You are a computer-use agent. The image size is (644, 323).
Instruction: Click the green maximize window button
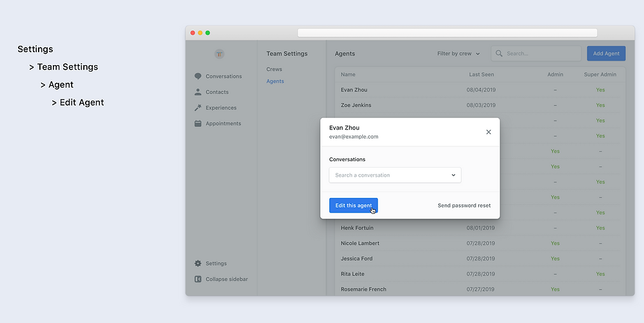click(208, 33)
